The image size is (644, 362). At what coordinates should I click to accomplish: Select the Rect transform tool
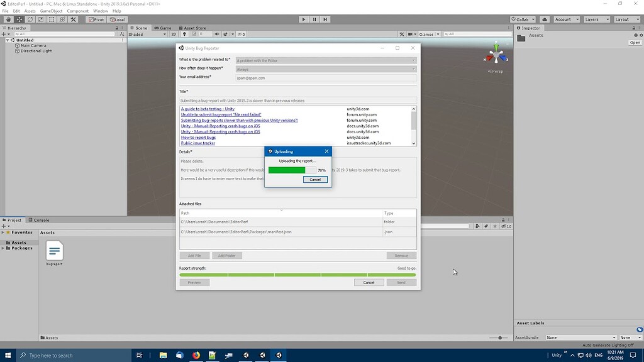point(52,19)
